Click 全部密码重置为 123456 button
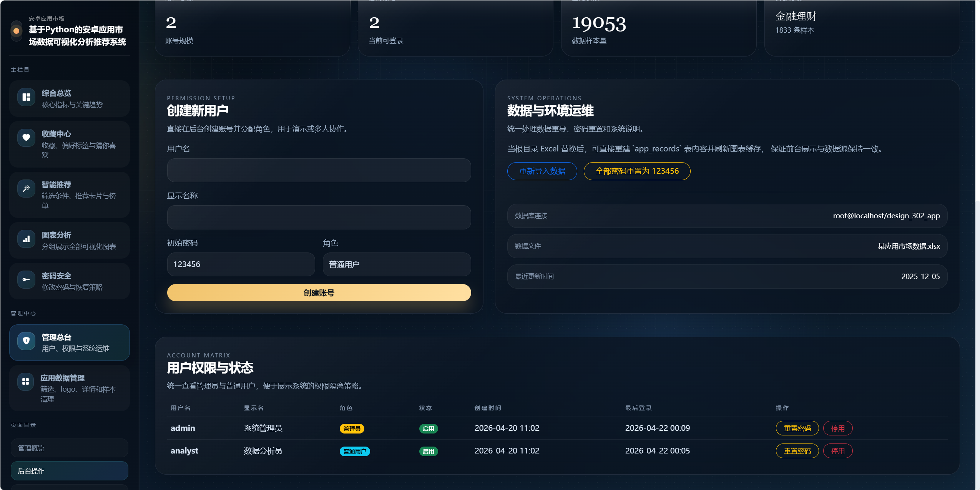Screen dimensions: 980x490 (x=637, y=171)
